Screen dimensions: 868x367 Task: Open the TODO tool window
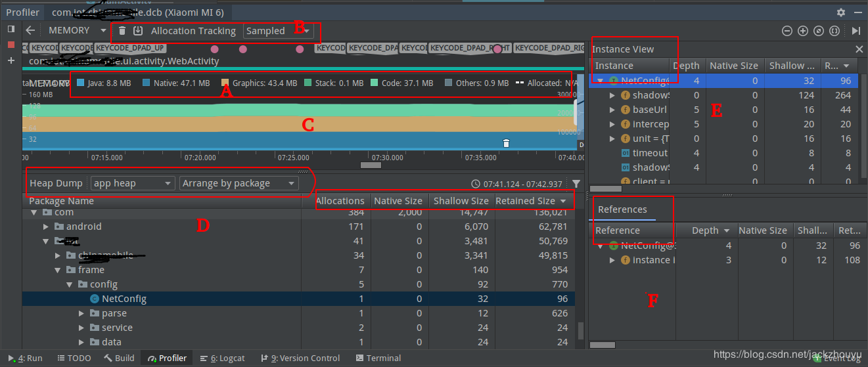(x=74, y=358)
